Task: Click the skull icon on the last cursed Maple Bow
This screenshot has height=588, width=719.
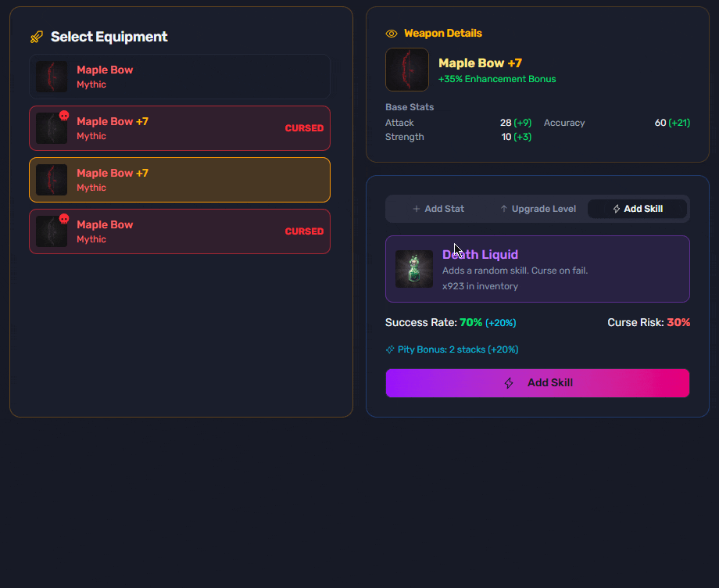Action: tap(64, 219)
